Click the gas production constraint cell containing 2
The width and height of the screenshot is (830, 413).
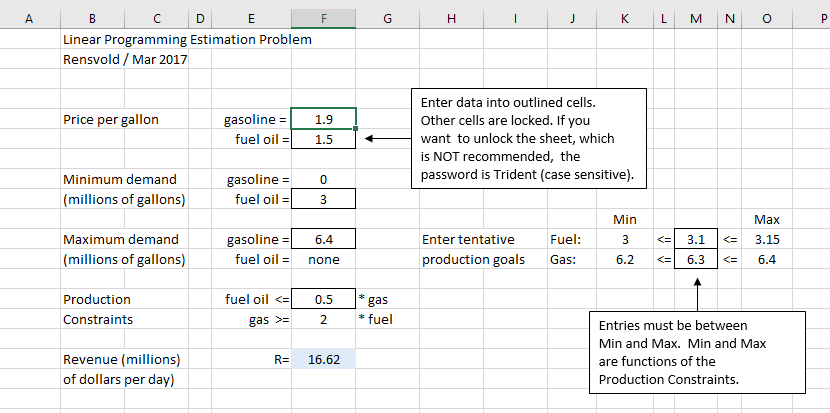click(323, 319)
